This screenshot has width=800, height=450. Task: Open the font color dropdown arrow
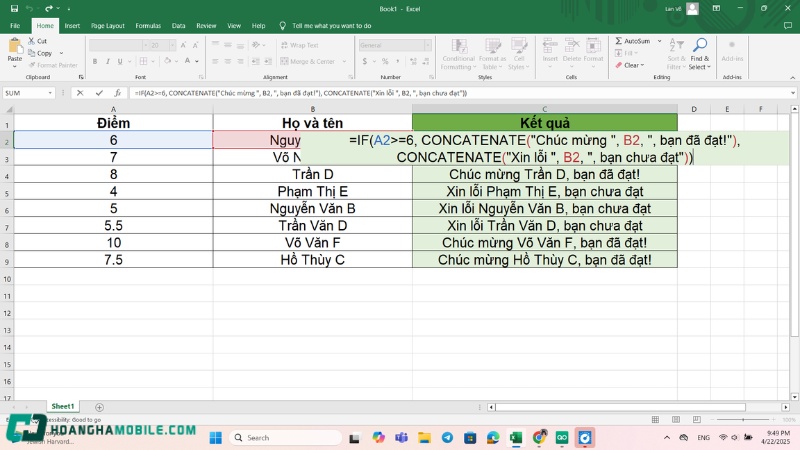[197, 61]
